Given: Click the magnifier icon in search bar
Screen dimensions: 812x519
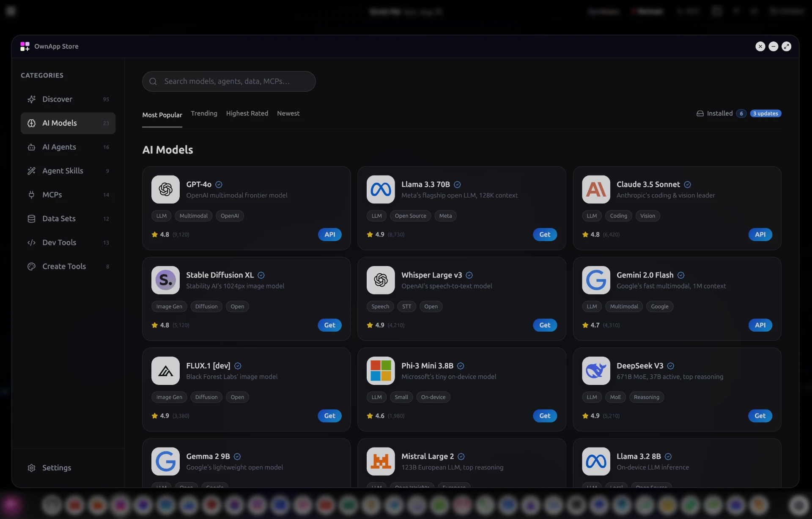Looking at the screenshot, I should point(153,81).
